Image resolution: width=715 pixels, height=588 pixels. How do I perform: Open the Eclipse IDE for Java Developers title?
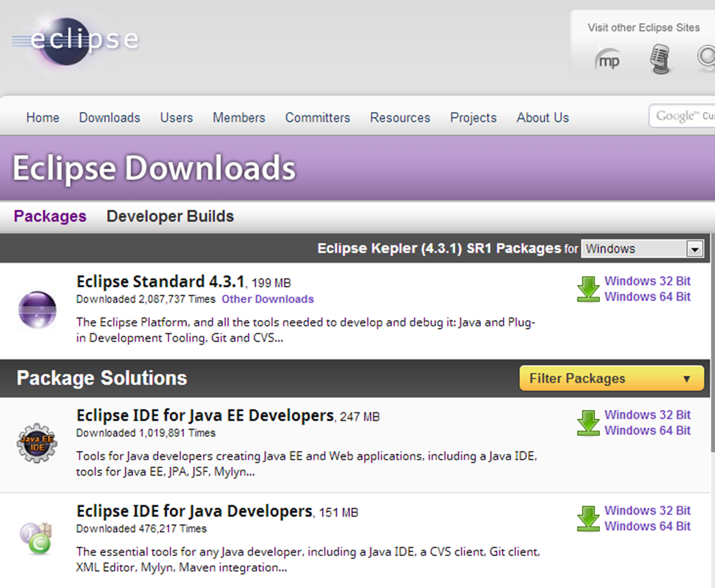tap(194, 511)
